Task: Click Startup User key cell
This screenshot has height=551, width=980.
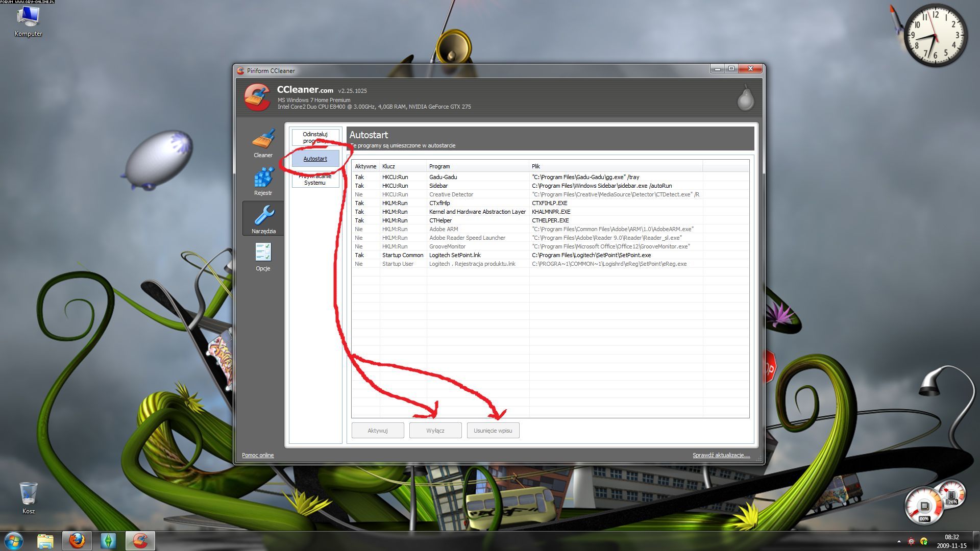Action: coord(398,264)
